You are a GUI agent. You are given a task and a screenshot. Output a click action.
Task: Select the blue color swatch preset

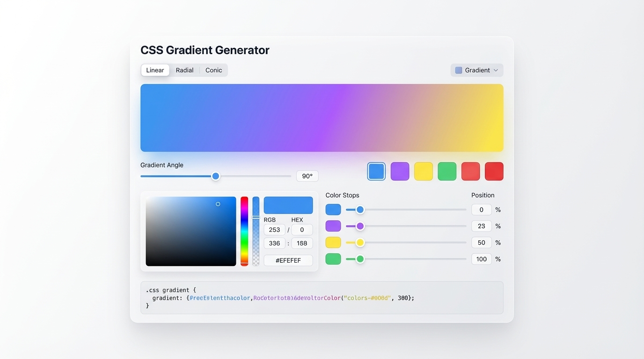pyautogui.click(x=376, y=171)
